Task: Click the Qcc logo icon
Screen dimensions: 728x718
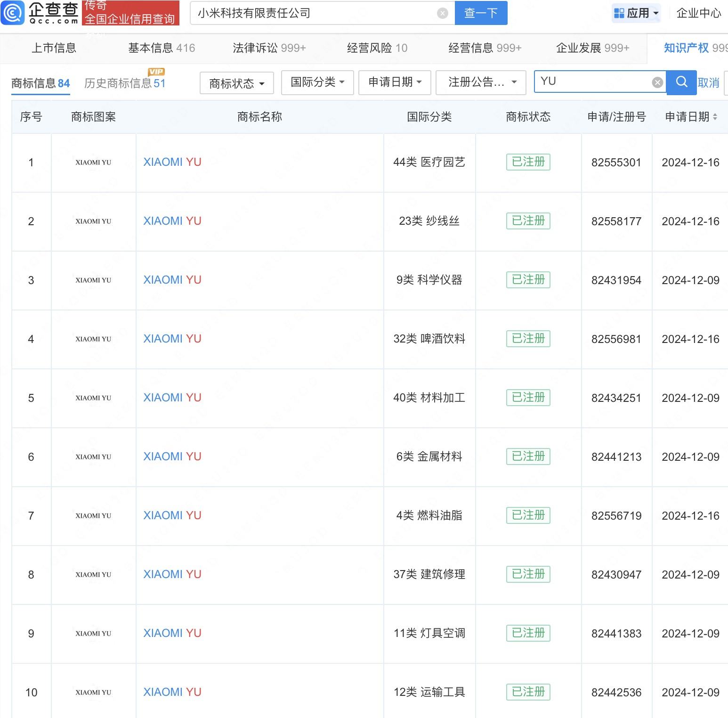Action: 13,13
